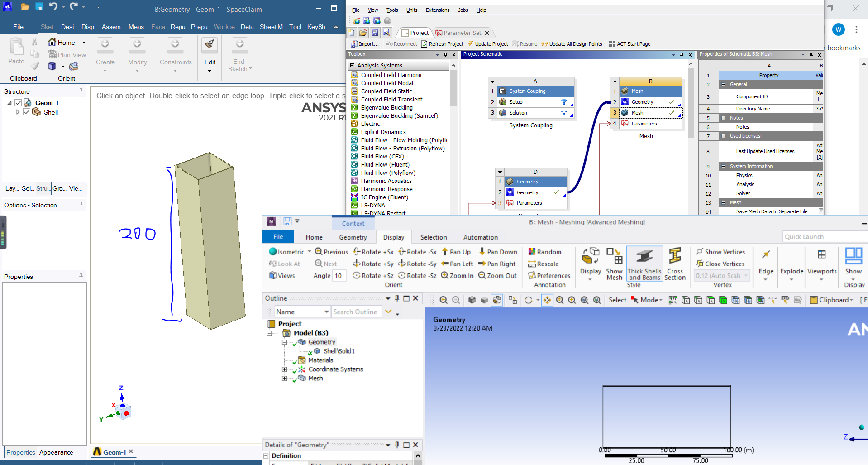The height and width of the screenshot is (465, 868).
Task: Toggle Shell visibility checkbox in Structure tree
Action: tap(27, 112)
